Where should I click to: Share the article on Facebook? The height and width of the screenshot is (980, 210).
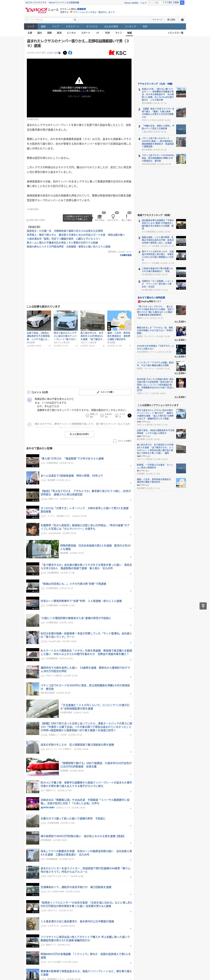[70, 53]
